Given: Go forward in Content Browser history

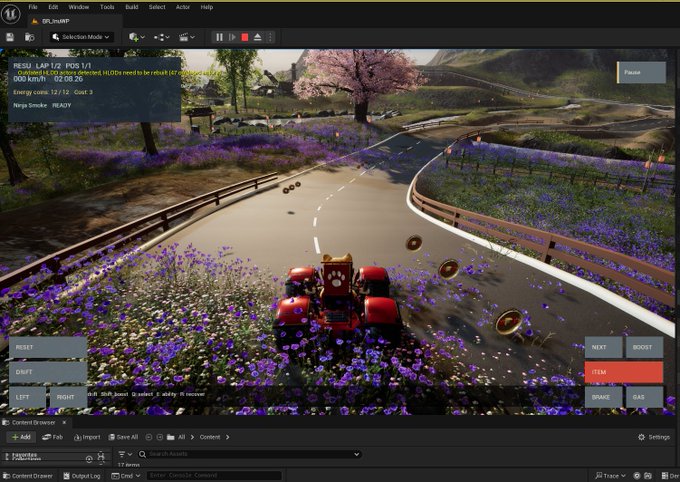Looking at the screenshot, I should 160,437.
